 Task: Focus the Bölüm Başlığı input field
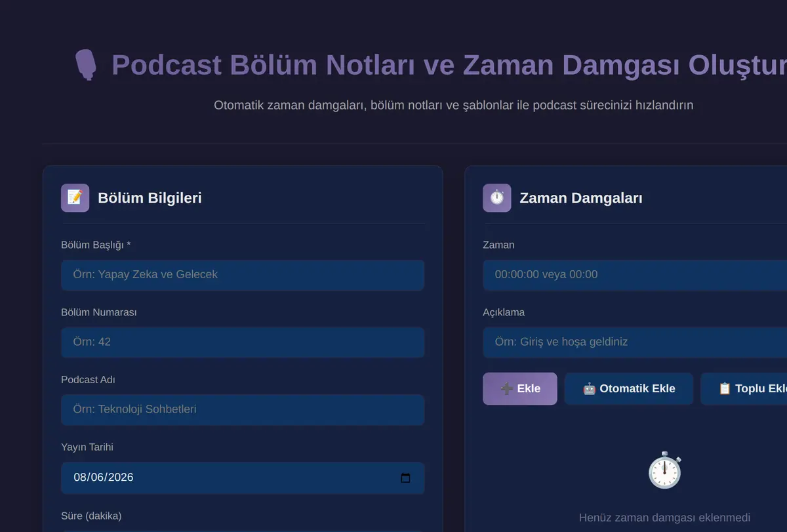tap(243, 275)
